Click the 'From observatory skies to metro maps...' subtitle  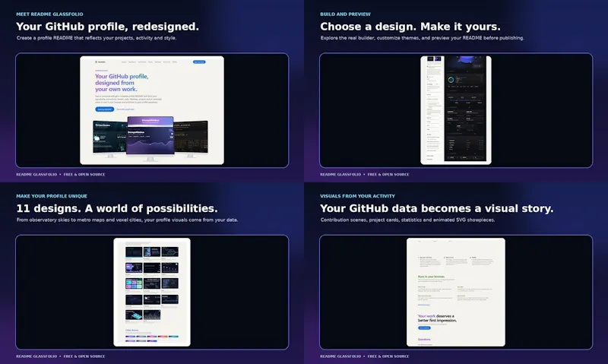[127, 220]
